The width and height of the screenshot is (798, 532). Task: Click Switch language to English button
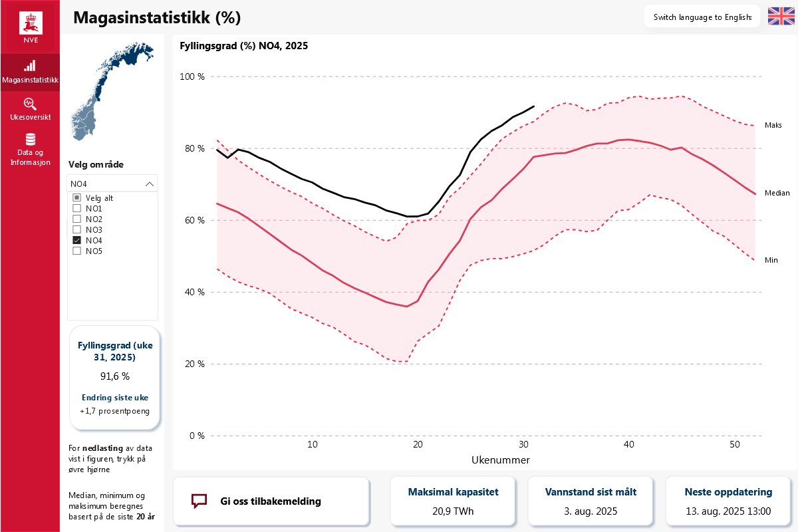pyautogui.click(x=702, y=17)
